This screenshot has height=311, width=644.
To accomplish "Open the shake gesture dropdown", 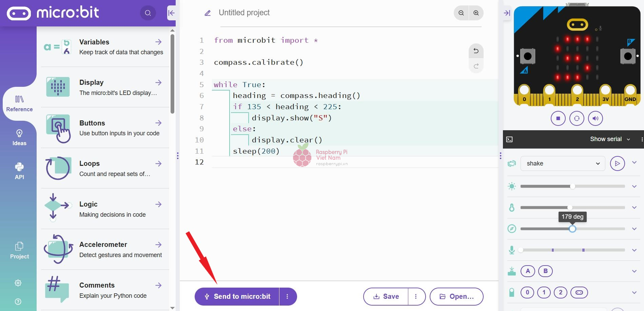I will tap(563, 163).
